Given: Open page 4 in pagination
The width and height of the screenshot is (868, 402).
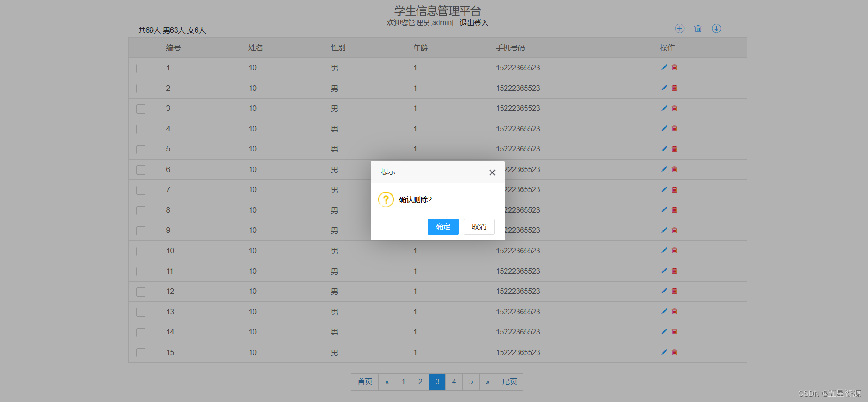Looking at the screenshot, I should coord(454,382).
